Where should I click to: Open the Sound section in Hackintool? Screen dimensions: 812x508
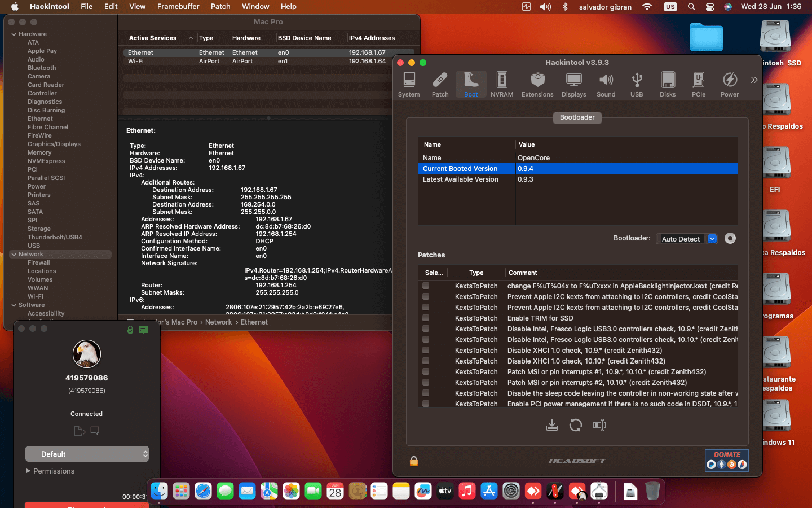(606, 85)
